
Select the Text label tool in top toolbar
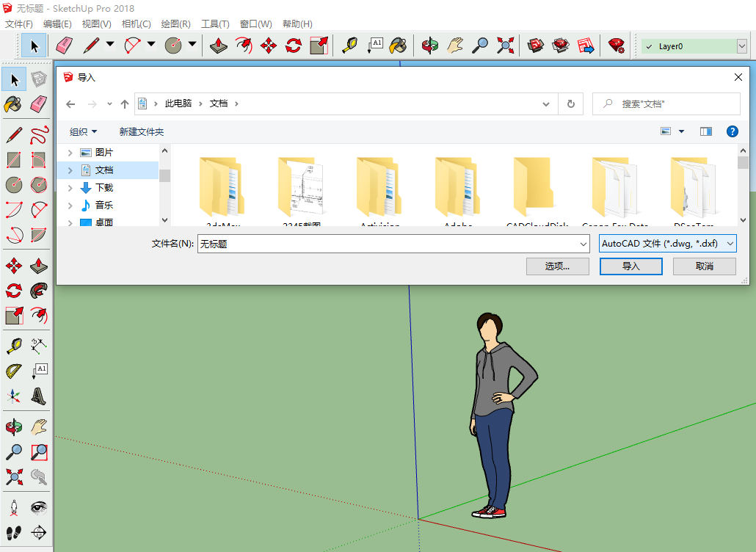pyautogui.click(x=374, y=46)
